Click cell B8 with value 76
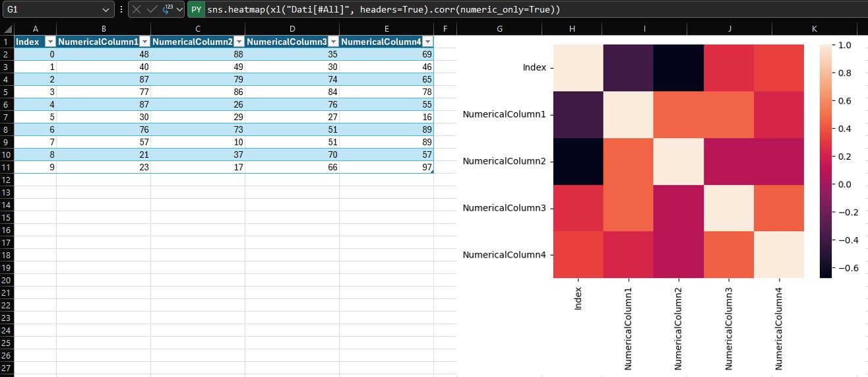This screenshot has width=868, height=377. (x=104, y=129)
